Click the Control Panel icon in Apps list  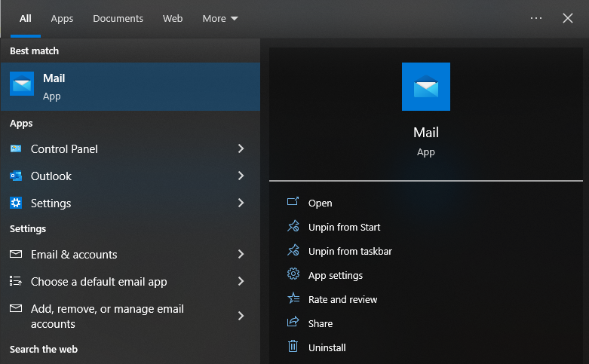(16, 149)
